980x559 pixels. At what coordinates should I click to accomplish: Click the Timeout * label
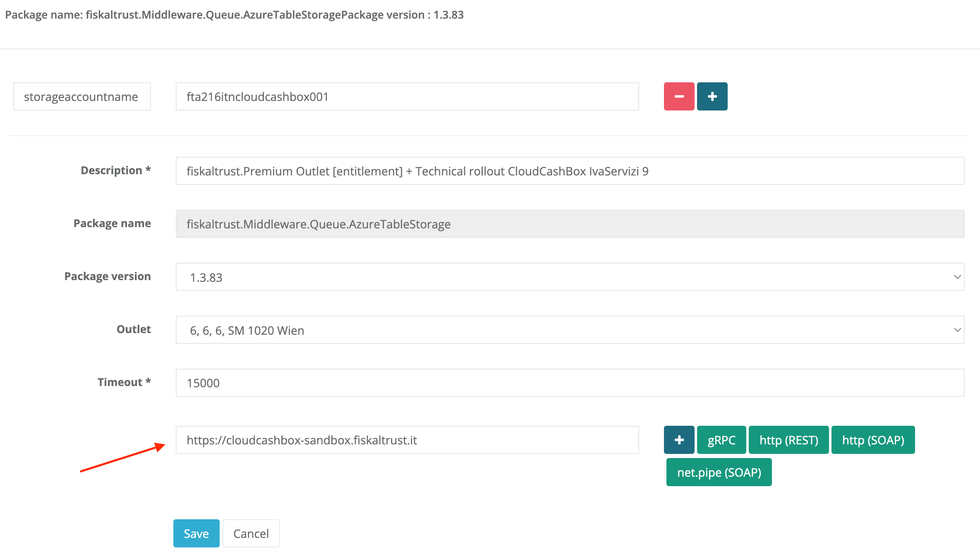pos(124,382)
